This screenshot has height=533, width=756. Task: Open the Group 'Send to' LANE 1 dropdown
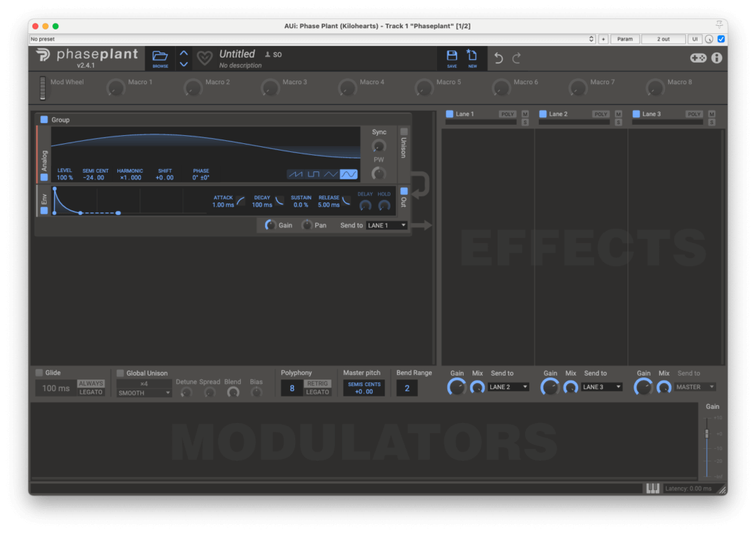(x=387, y=226)
